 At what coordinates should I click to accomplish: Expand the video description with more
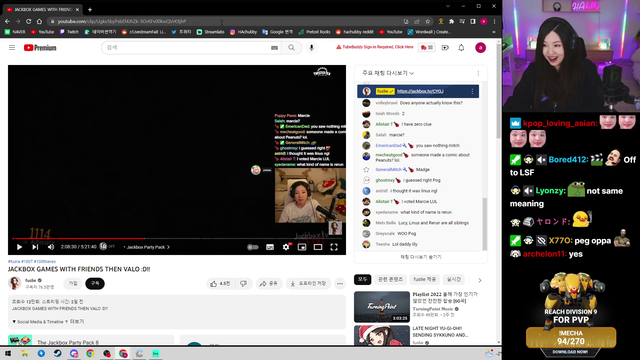(x=77, y=322)
